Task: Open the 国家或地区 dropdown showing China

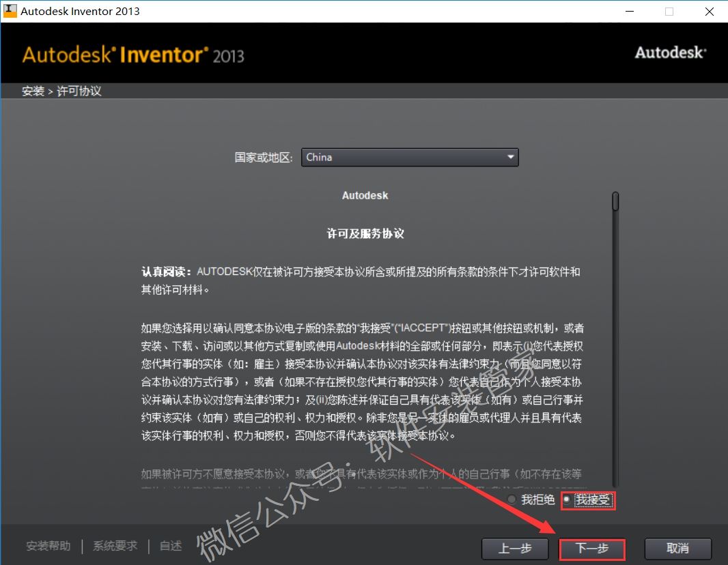Action: pos(408,158)
